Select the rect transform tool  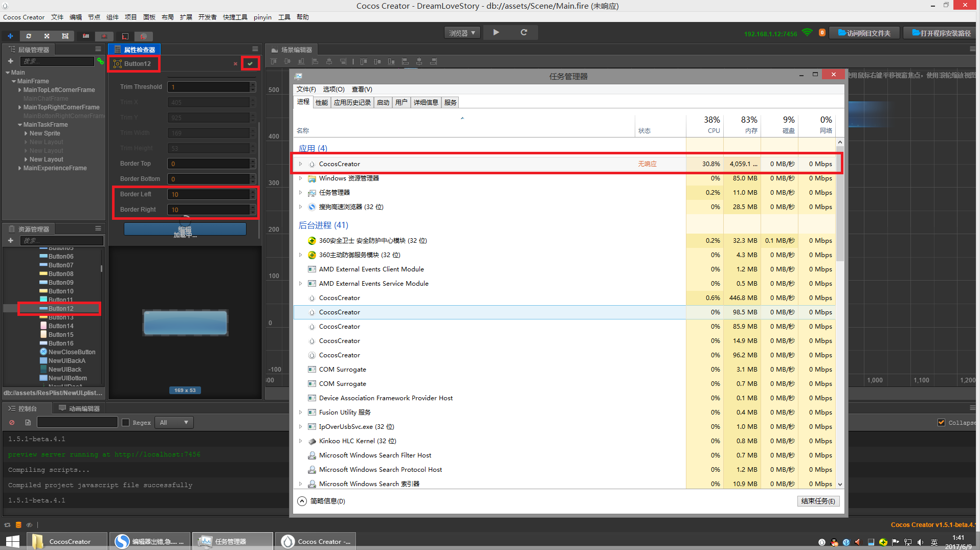point(65,36)
